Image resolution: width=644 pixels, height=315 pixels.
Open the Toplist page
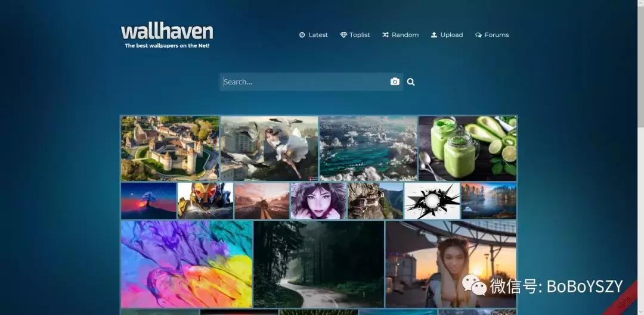point(355,35)
